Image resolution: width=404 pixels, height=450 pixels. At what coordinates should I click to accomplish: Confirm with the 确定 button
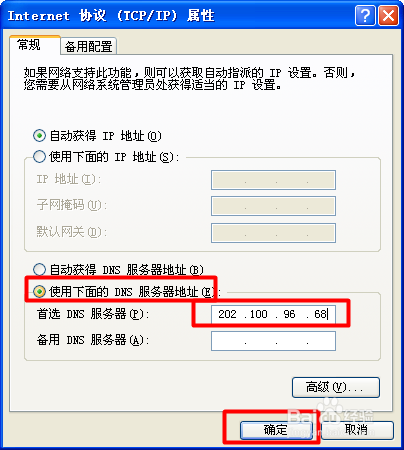point(276,430)
